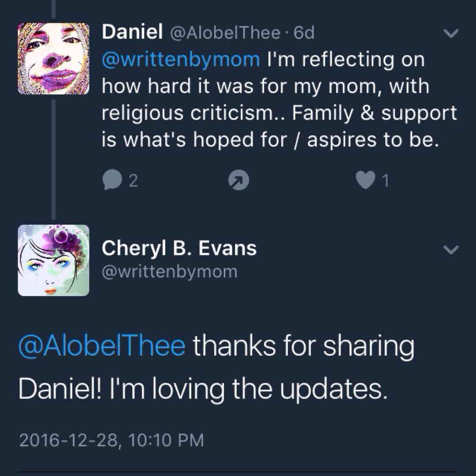Click the 2016-12-28, 10:10 PM timestamp

pos(111,440)
